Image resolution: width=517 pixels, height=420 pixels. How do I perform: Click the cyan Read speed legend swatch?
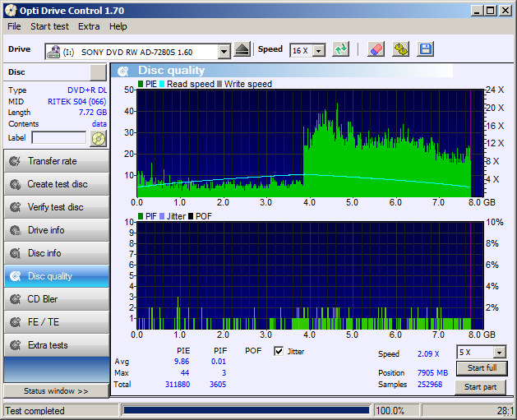[x=162, y=84]
